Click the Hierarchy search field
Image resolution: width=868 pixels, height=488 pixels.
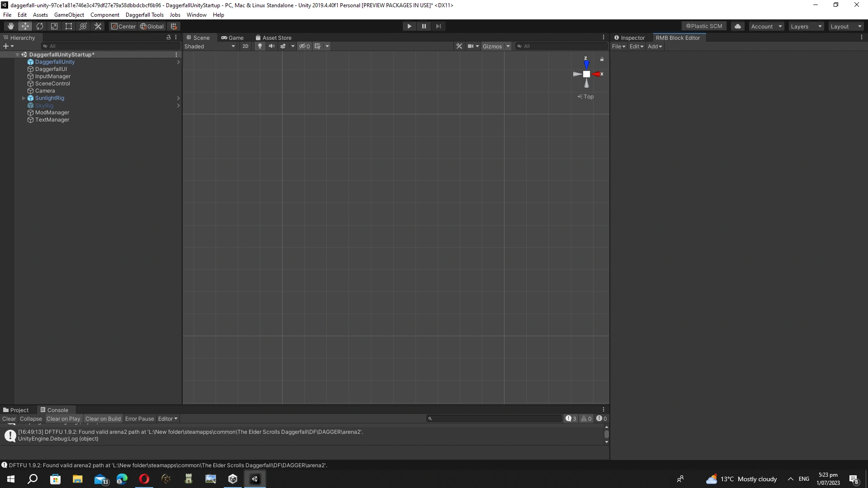pyautogui.click(x=111, y=46)
